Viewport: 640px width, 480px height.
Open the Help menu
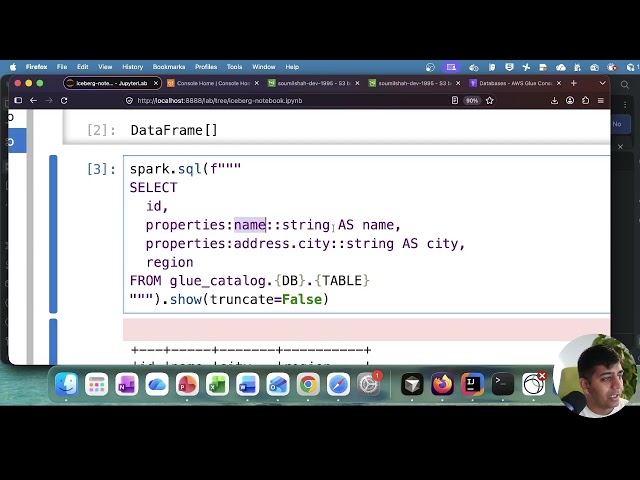coord(292,67)
